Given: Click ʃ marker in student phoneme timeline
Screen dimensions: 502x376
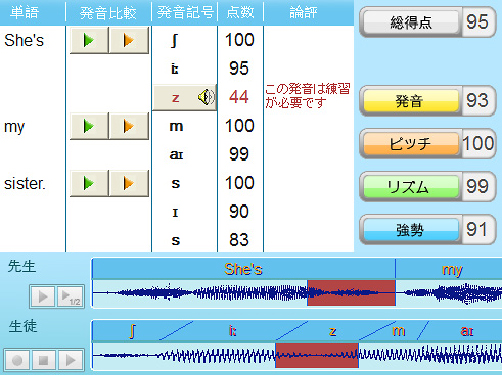Looking at the screenshot, I should [132, 331].
